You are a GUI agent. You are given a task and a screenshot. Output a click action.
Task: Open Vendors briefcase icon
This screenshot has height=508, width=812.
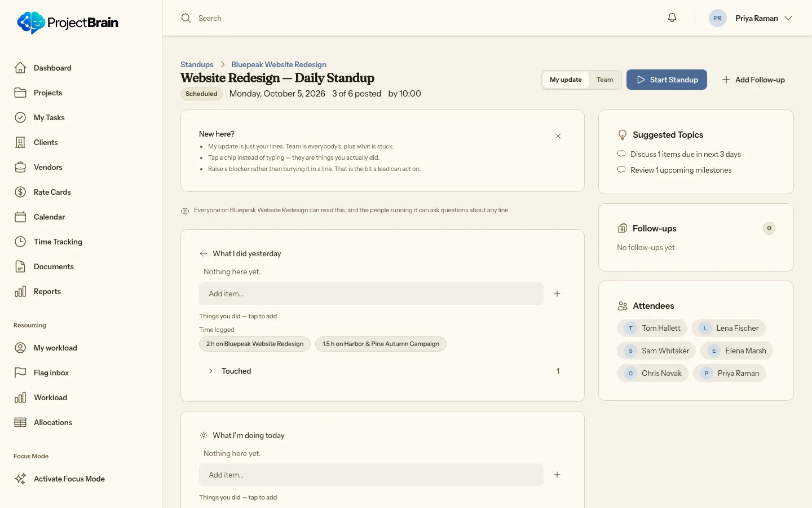[20, 167]
